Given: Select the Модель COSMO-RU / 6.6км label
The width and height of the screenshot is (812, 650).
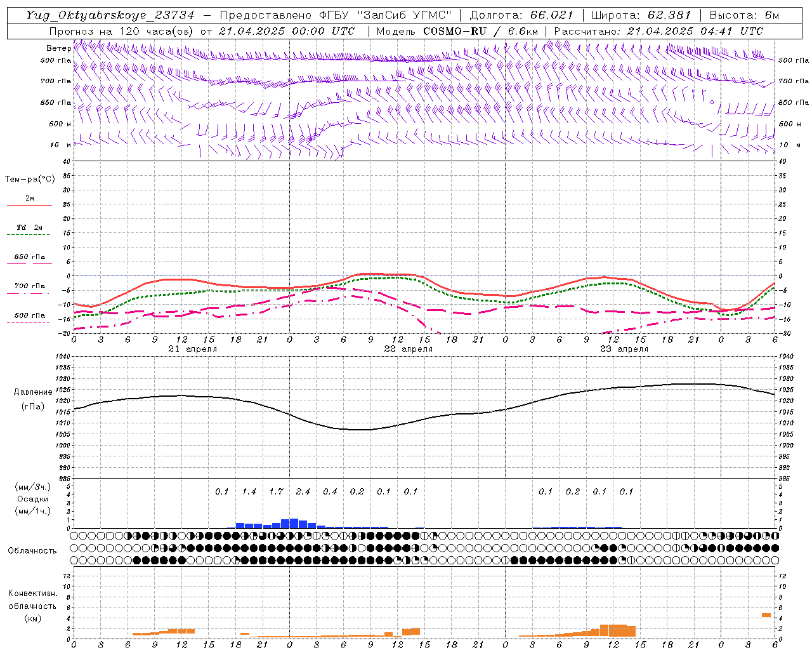Looking at the screenshot, I should (457, 31).
